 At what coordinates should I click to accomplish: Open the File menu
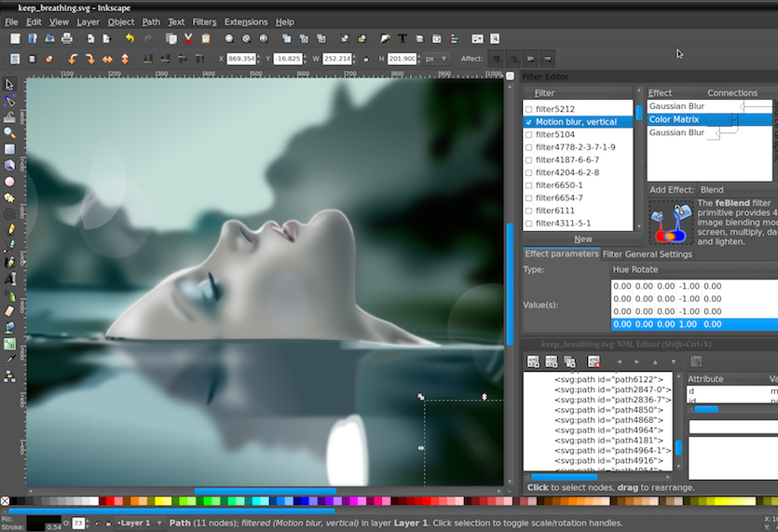(x=11, y=21)
